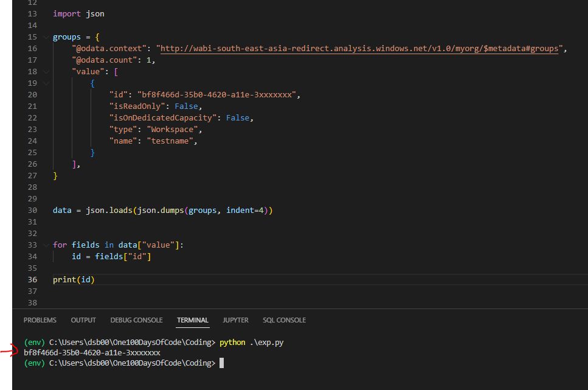Click the "@odata.context" key

coord(109,49)
